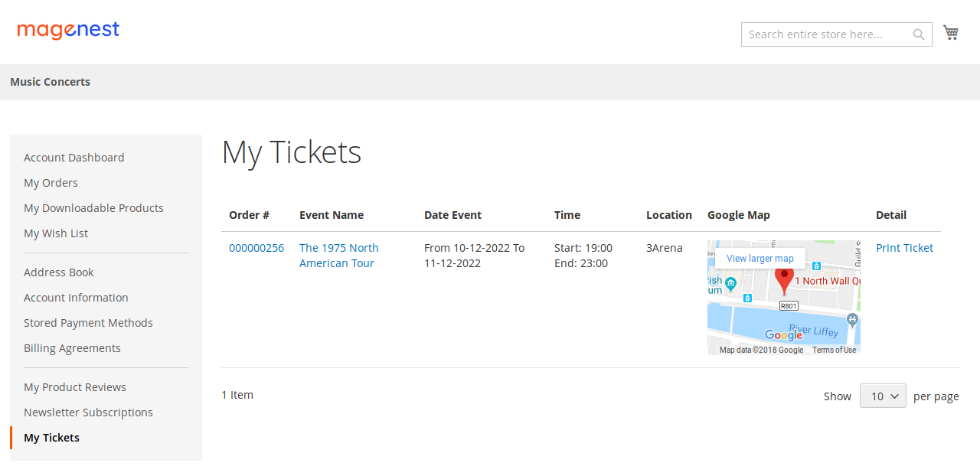This screenshot has width=980, height=476.
Task: Open order 000000256
Action: tap(256, 248)
